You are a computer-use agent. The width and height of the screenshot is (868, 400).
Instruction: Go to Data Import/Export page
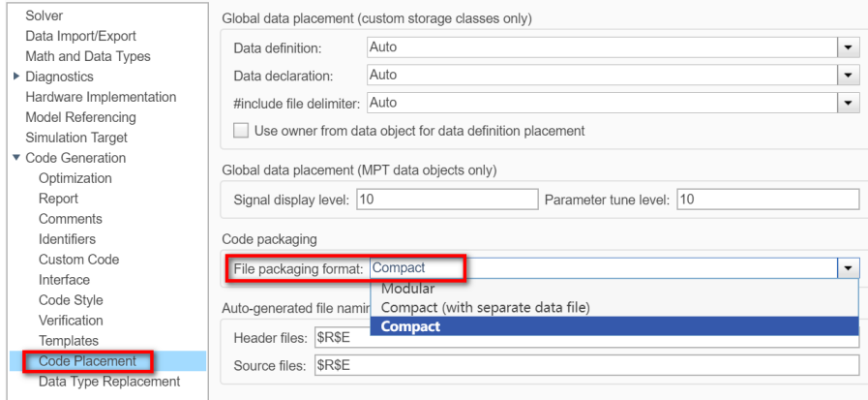(x=80, y=36)
